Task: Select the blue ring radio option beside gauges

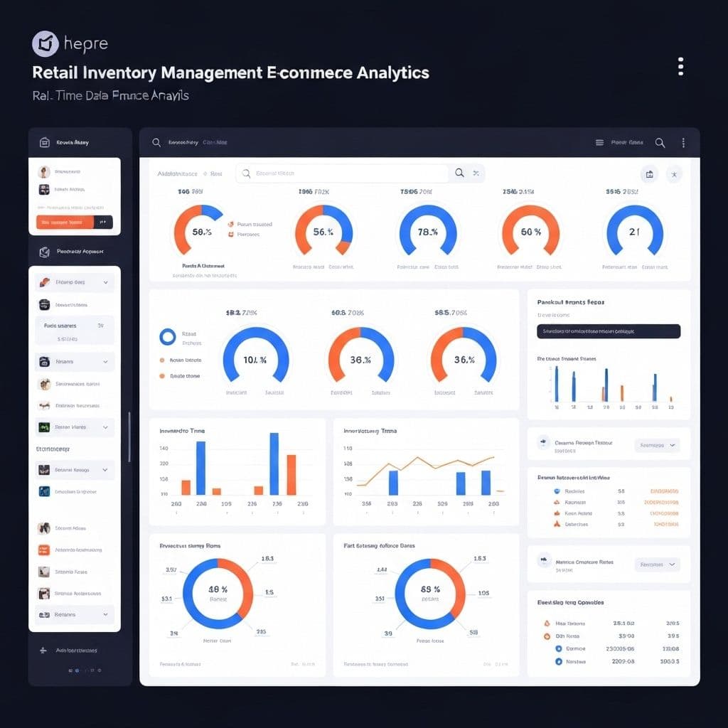Action: 168,337
